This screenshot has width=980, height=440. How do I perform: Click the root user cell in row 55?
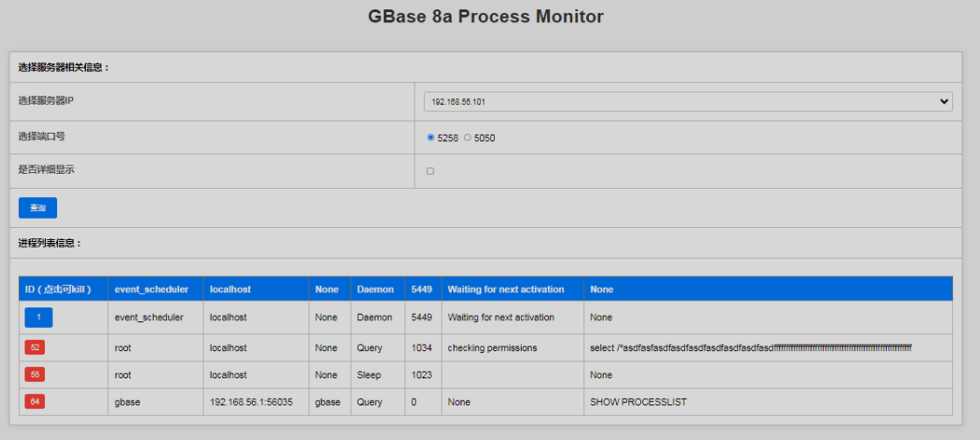tap(156, 375)
